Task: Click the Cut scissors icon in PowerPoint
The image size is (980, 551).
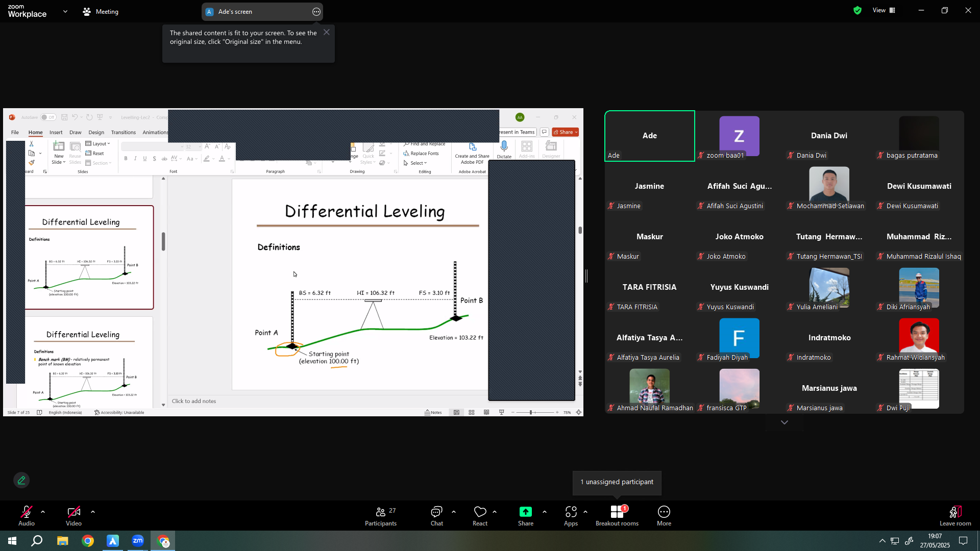Action: click(x=31, y=144)
